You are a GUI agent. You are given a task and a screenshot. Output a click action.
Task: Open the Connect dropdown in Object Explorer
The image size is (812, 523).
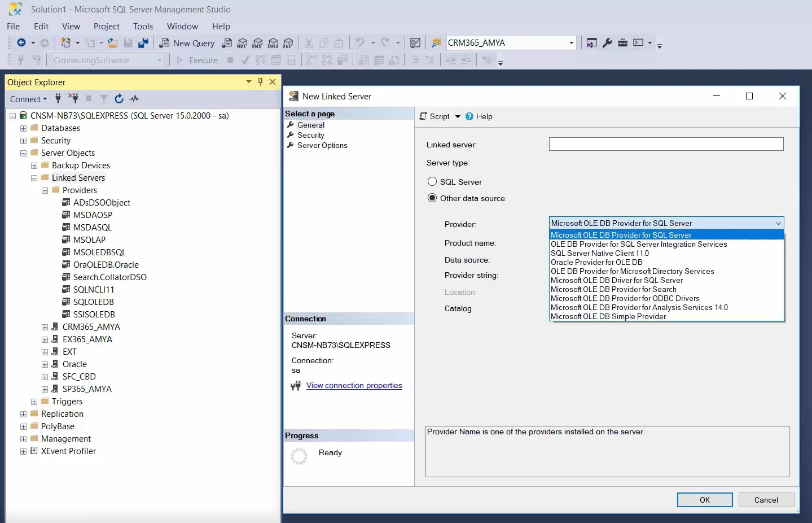coord(28,99)
